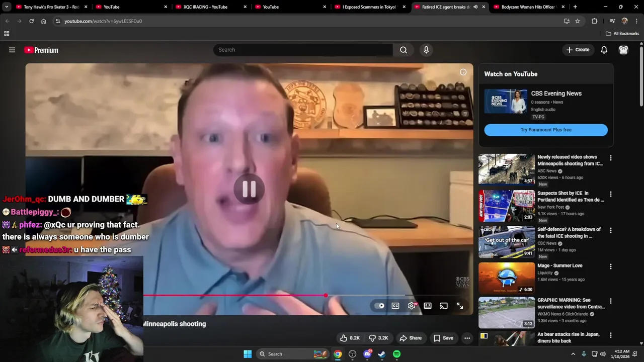Open Steam from the taskbar
This screenshot has height=362, width=644.
tap(382, 354)
